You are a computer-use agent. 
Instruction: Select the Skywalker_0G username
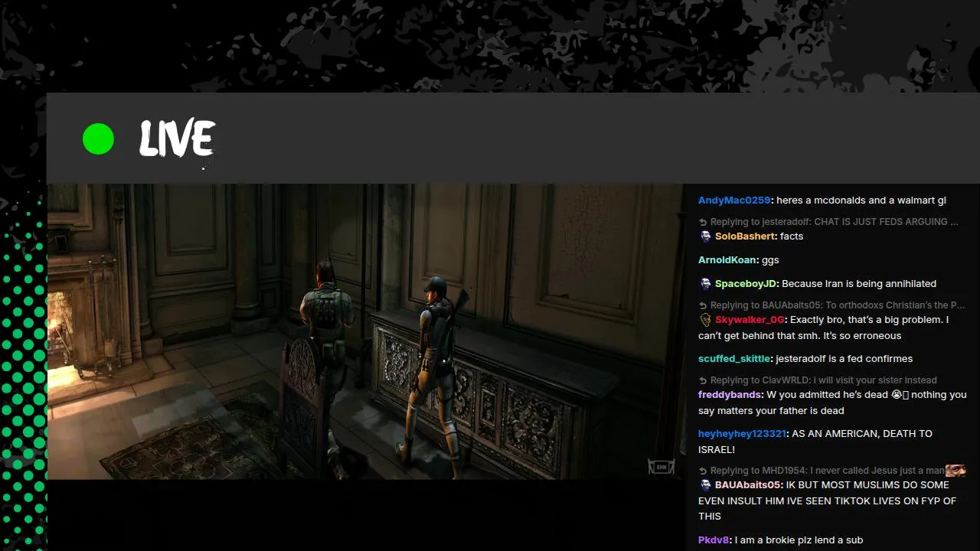click(750, 320)
